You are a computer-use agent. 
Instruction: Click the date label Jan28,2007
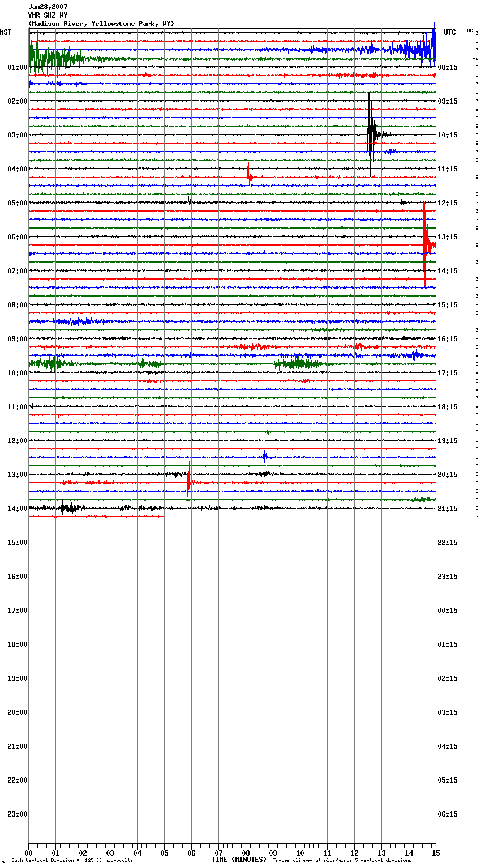point(48,7)
